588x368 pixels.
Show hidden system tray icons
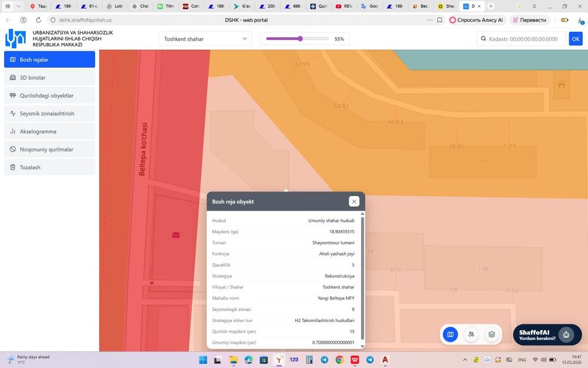point(465,359)
